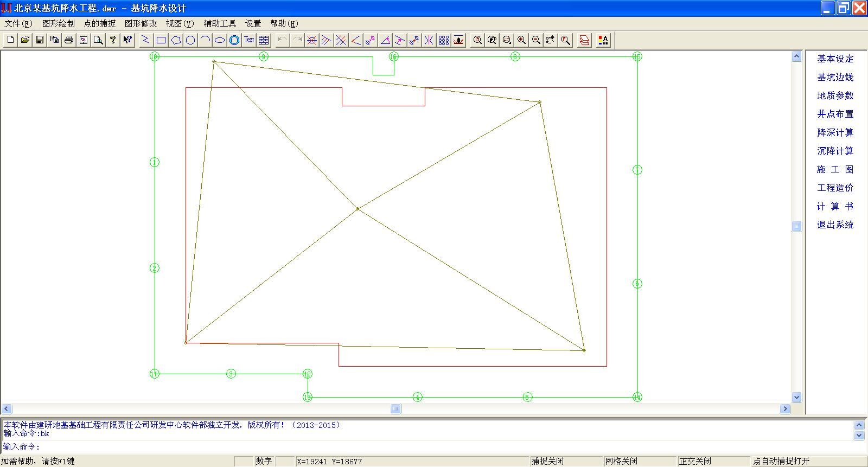Expand the 视图(V) menu

180,23
